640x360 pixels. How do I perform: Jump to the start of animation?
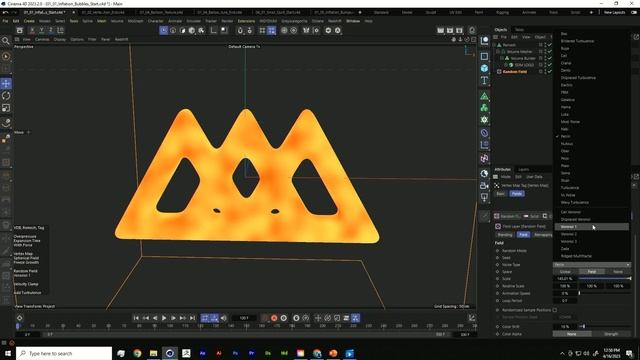coord(136,318)
